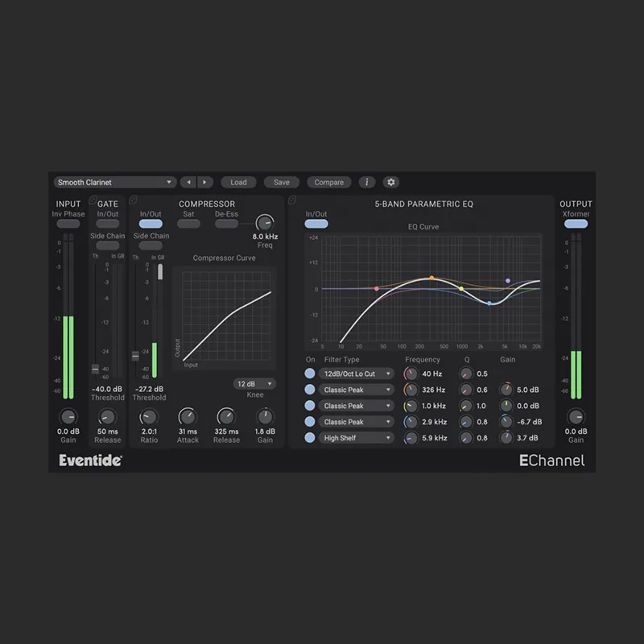Open the 12 dB Knee dropdown
644x644 pixels.
click(254, 384)
